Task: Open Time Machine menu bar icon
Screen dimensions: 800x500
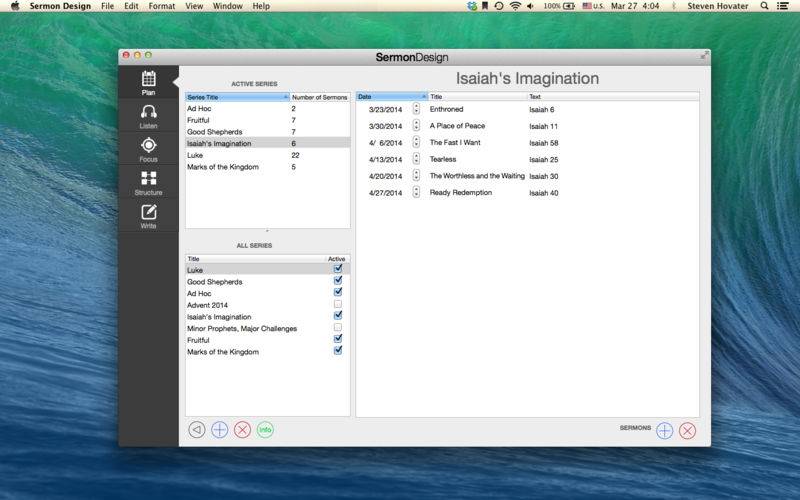Action: pos(499,6)
